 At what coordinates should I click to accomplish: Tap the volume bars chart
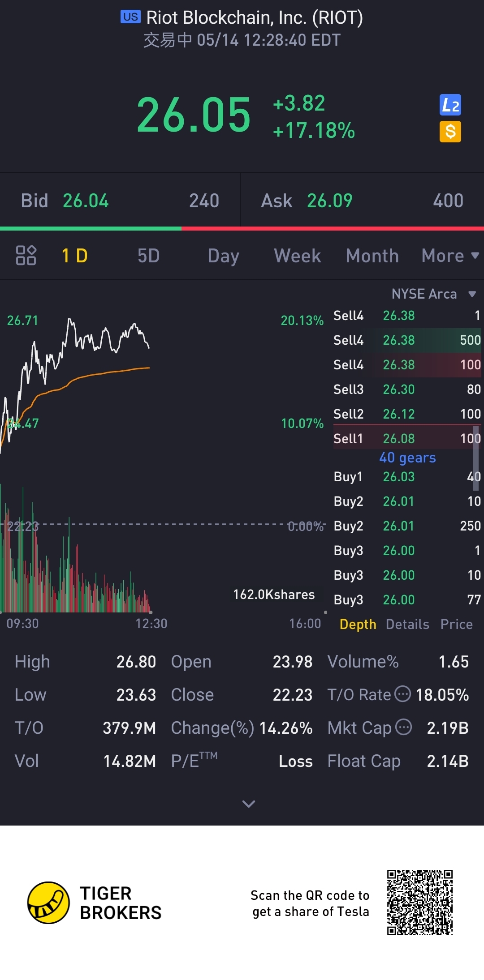coord(75,548)
